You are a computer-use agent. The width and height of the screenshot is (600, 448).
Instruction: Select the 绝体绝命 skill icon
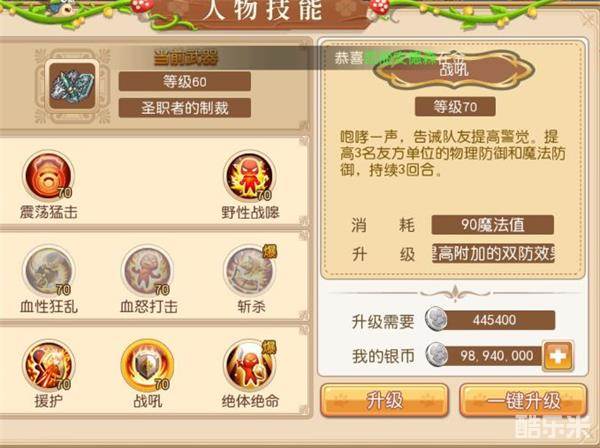(249, 365)
